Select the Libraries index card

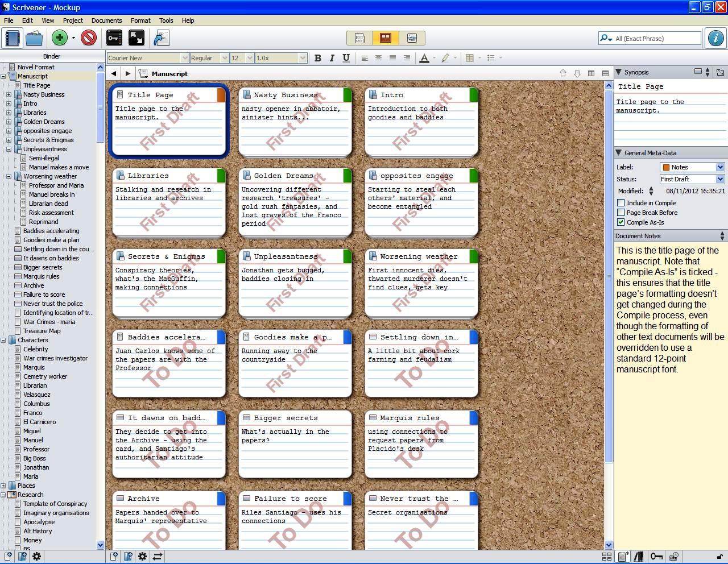coord(169,202)
